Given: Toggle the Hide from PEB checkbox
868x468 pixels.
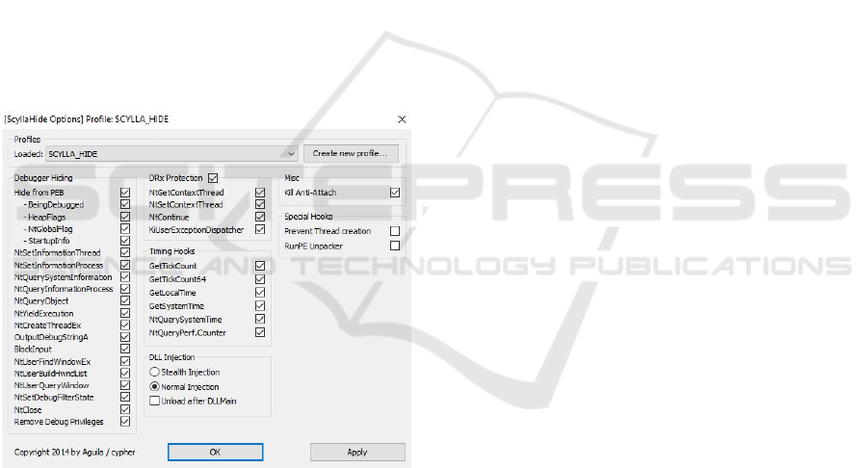Looking at the screenshot, I should point(125,193).
